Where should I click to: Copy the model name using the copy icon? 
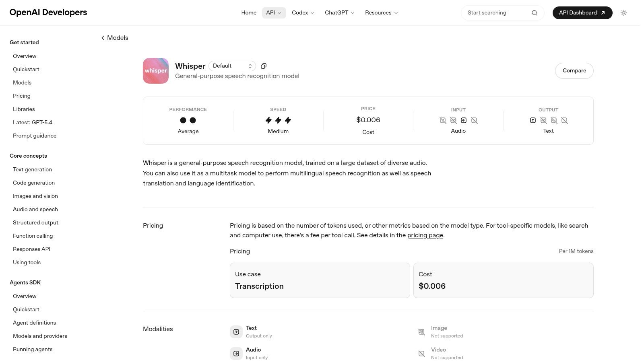click(x=264, y=66)
